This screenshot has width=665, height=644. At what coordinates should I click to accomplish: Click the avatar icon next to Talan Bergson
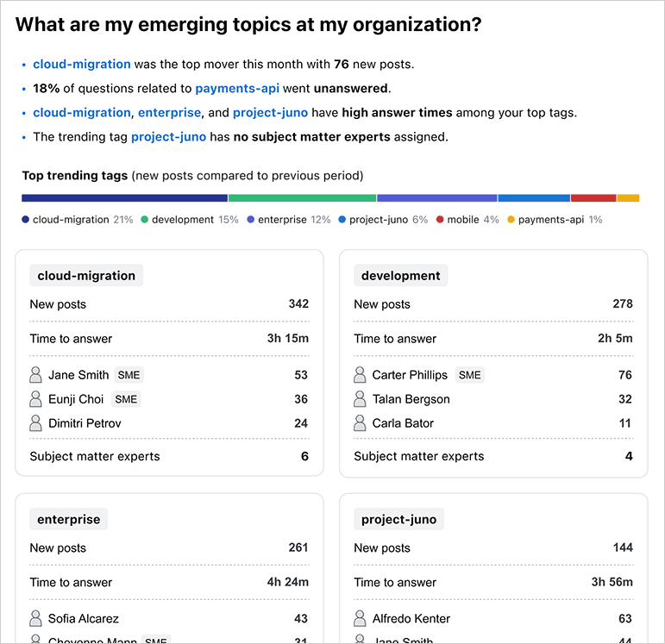click(x=361, y=399)
